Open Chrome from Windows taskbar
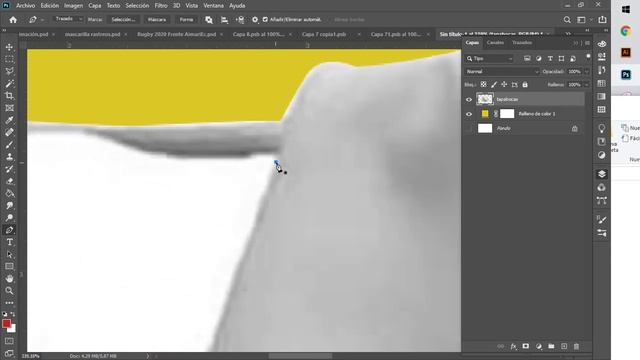This screenshot has width=640, height=360. tap(626, 31)
